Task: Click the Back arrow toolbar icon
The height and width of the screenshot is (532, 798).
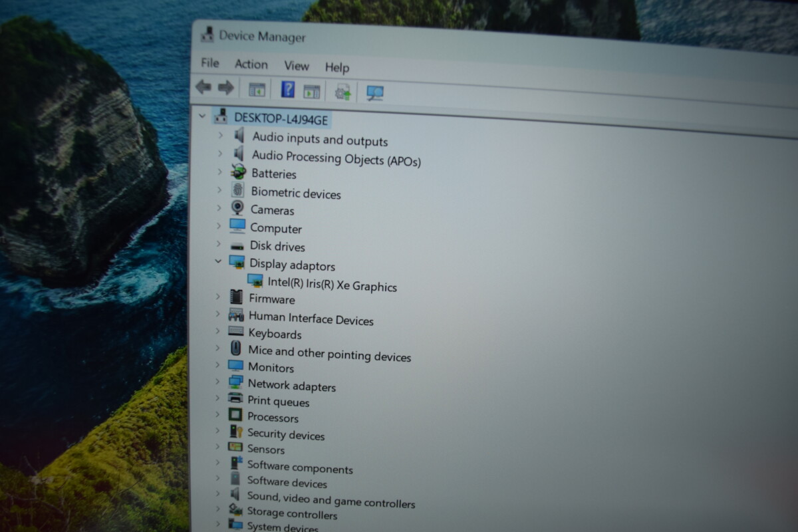Action: tap(203, 86)
